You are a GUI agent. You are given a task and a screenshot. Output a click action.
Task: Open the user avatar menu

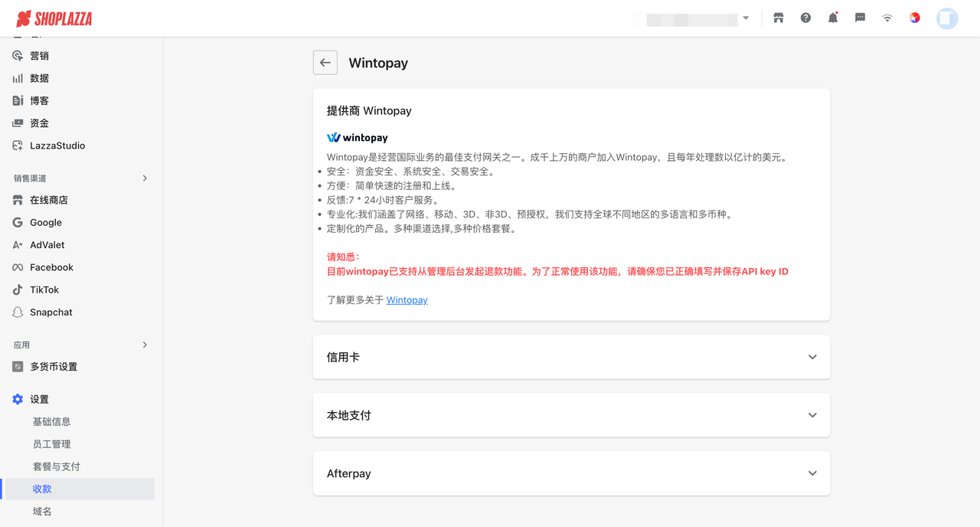[947, 18]
